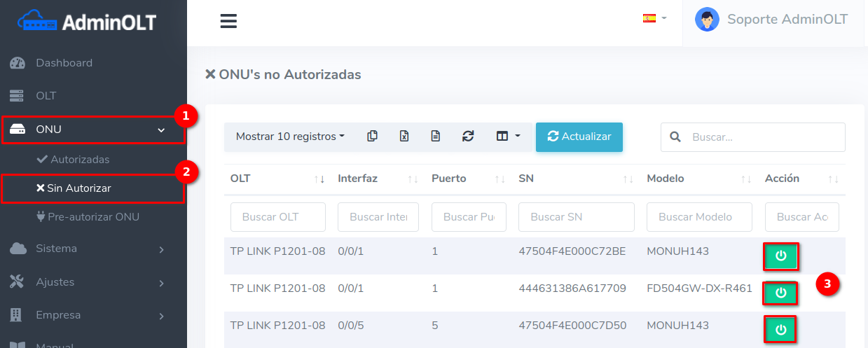Open the language flag dropdown

coord(654,18)
